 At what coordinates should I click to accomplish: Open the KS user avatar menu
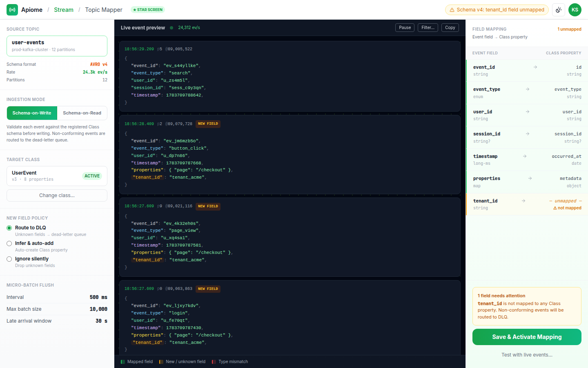[575, 10]
